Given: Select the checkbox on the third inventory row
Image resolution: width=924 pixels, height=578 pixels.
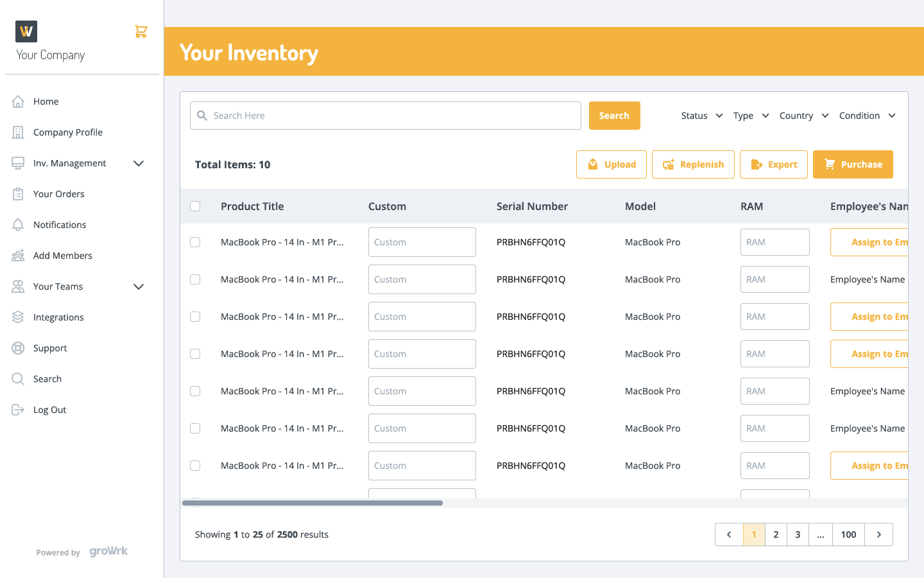Looking at the screenshot, I should tap(195, 317).
